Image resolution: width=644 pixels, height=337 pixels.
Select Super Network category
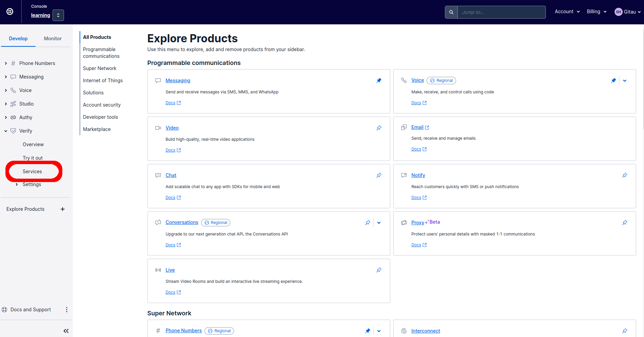pos(100,68)
